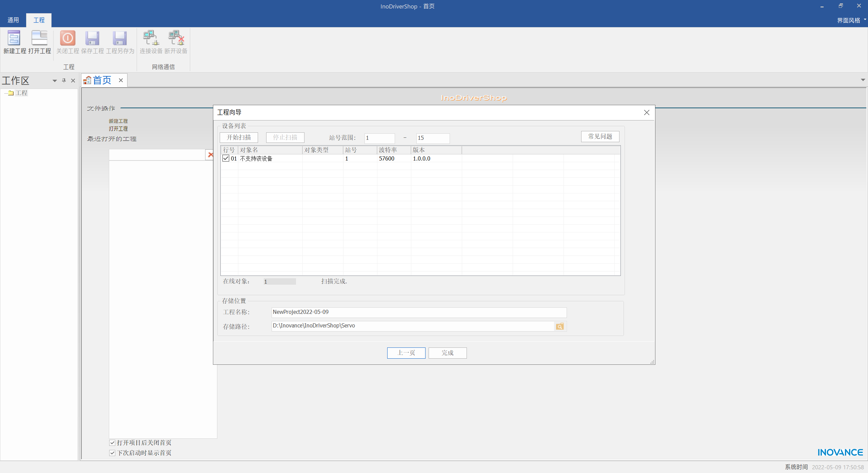This screenshot has width=868, height=473.
Task: Select the 工程 folder in workspace tree
Action: pos(21,93)
